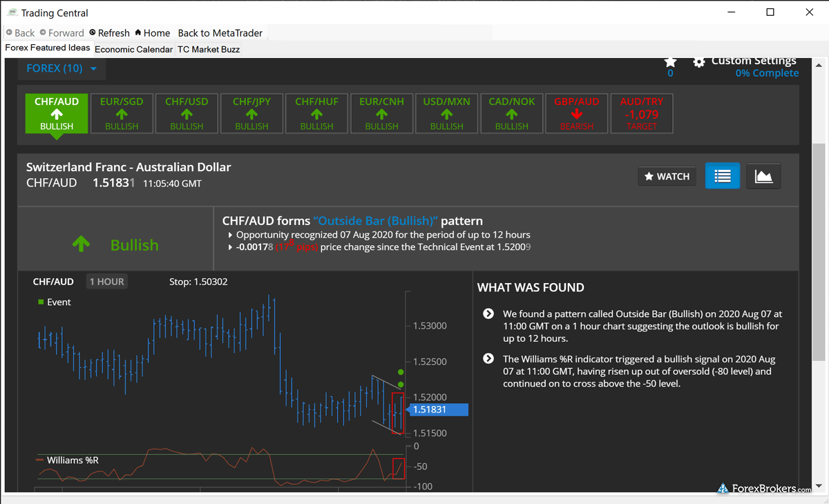Select the GBP/AUD bearish tile
This screenshot has height=504, width=829.
576,113
